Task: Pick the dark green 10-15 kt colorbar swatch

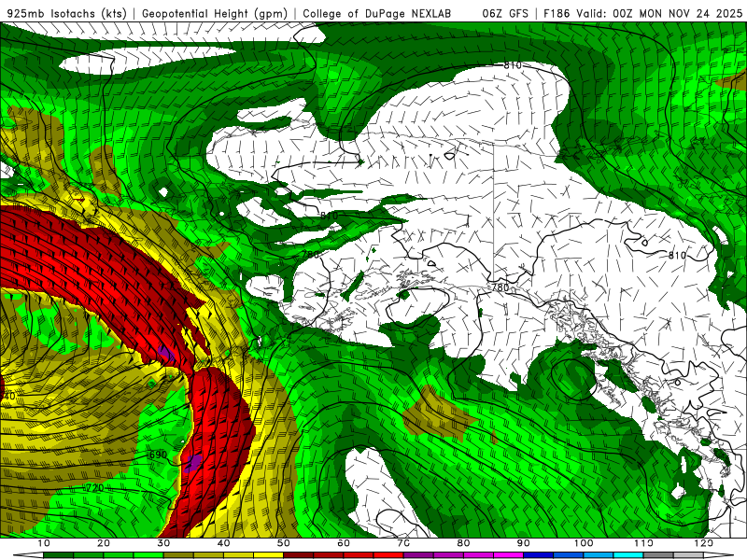Action: click(58, 555)
